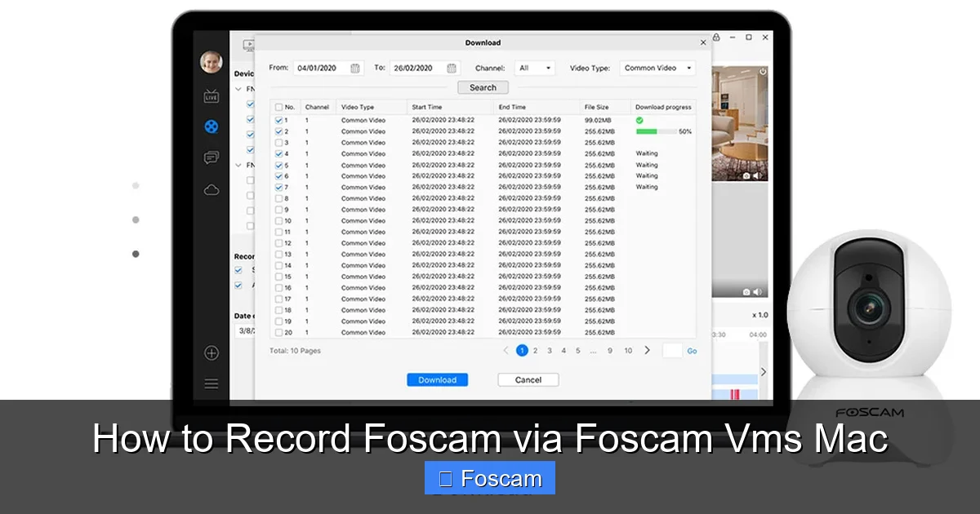Screen dimensions: 980x514
Task: Click the lock icon in the title bar
Action: pos(716,37)
